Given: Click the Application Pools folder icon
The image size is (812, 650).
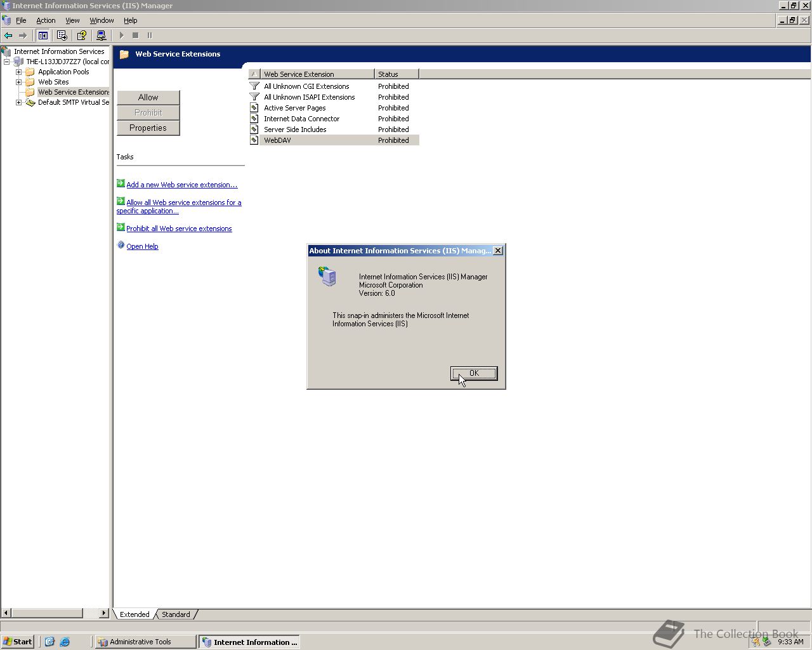Looking at the screenshot, I should (30, 72).
